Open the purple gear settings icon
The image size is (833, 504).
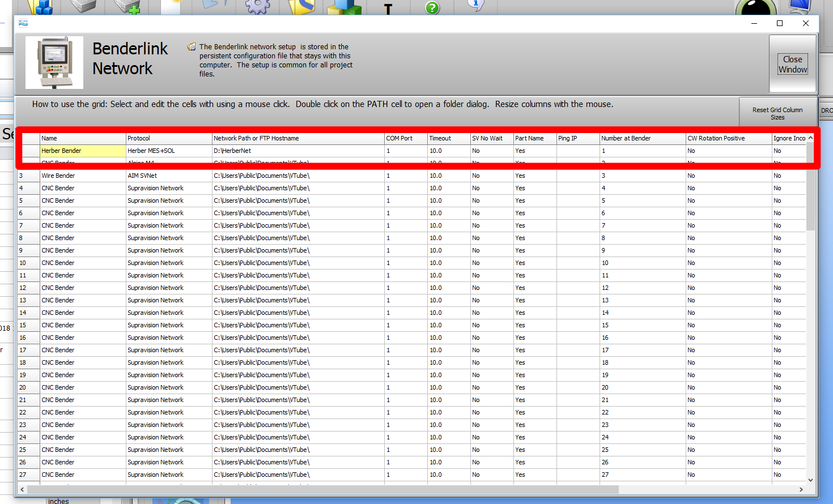[x=257, y=7]
